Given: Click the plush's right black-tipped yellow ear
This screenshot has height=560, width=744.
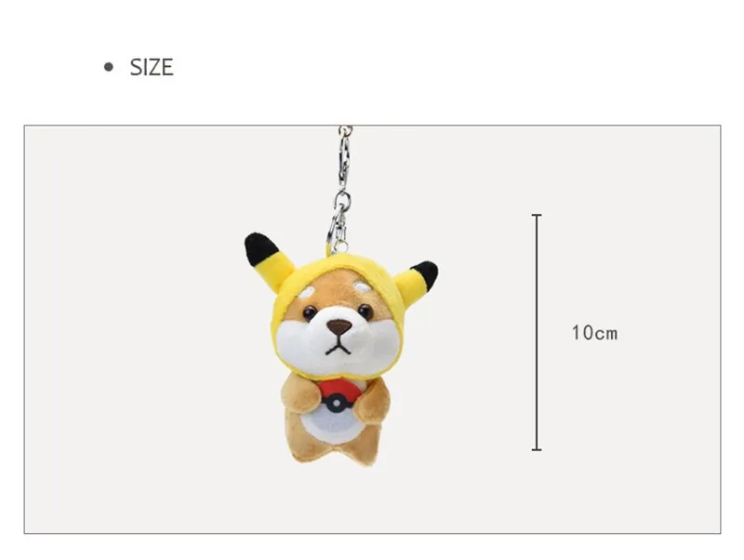Looking at the screenshot, I should 416,283.
